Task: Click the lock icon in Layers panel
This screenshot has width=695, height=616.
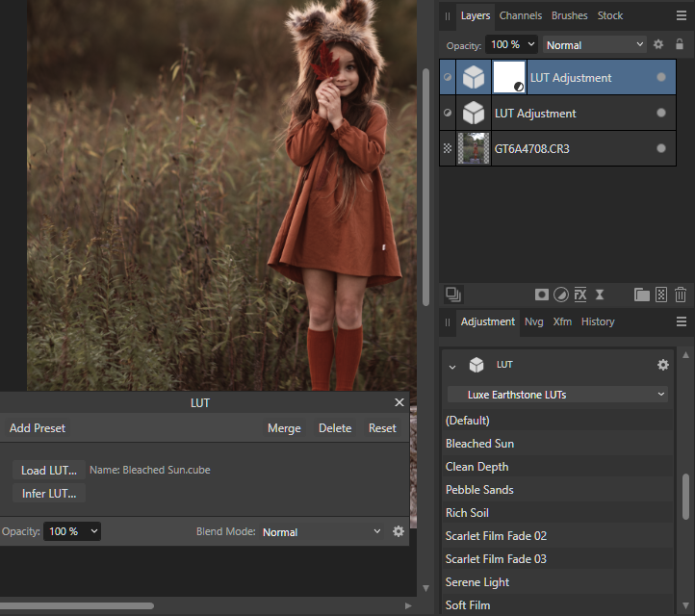Action: point(681,44)
